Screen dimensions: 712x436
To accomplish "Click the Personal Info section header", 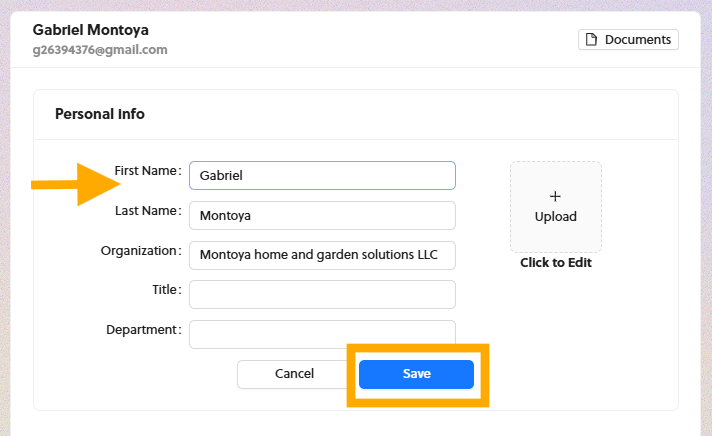I will click(100, 114).
